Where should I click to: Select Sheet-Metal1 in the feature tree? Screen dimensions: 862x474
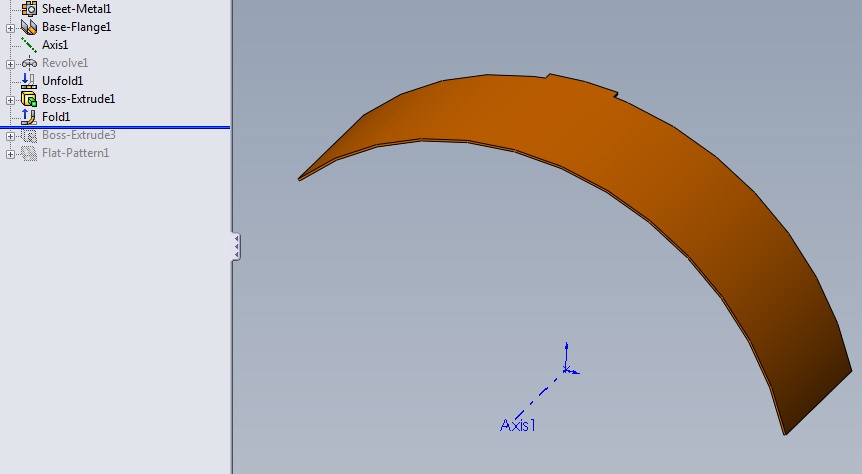coord(76,9)
